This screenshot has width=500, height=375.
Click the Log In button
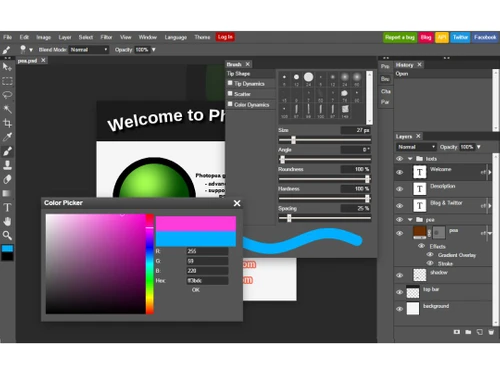click(x=225, y=37)
